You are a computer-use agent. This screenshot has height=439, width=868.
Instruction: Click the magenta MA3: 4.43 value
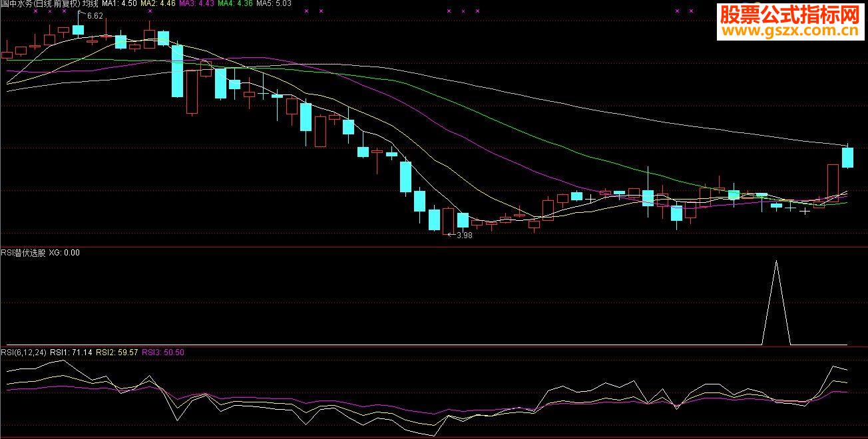click(197, 4)
